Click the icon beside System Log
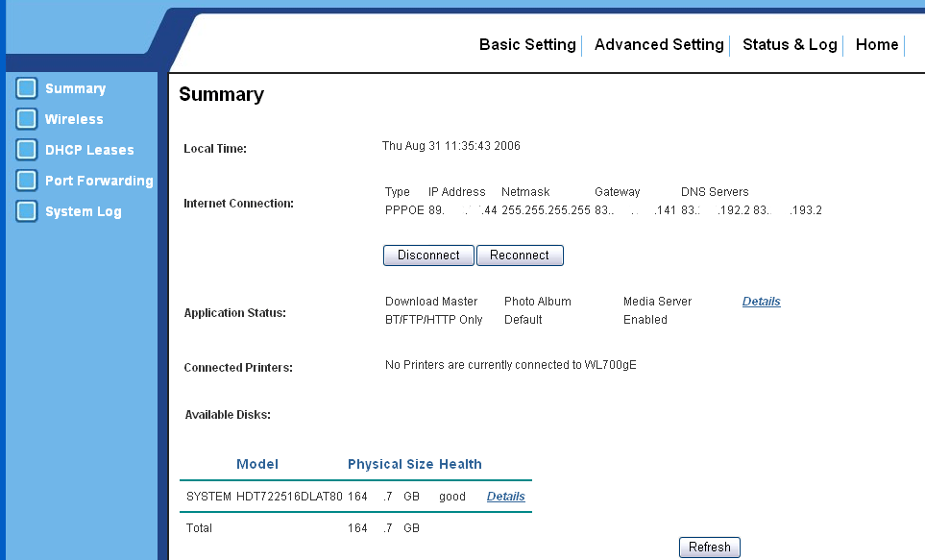Image resolution: width=925 pixels, height=560 pixels. (x=27, y=211)
